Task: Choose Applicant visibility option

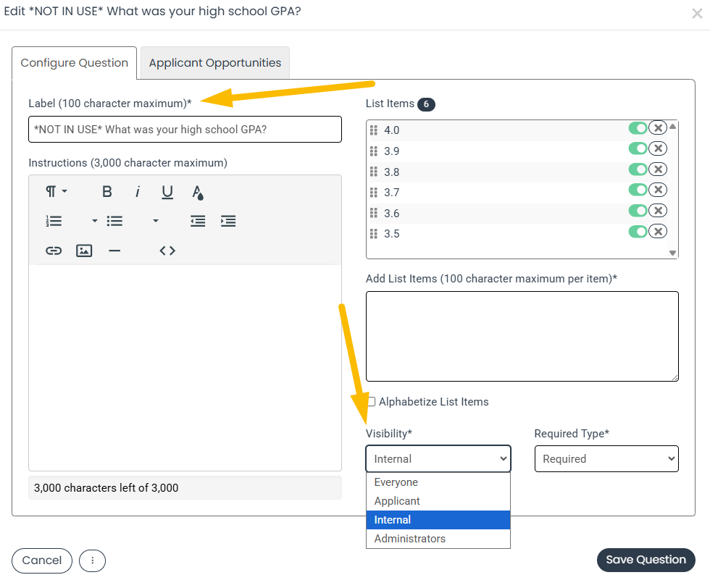Action: tap(438, 501)
